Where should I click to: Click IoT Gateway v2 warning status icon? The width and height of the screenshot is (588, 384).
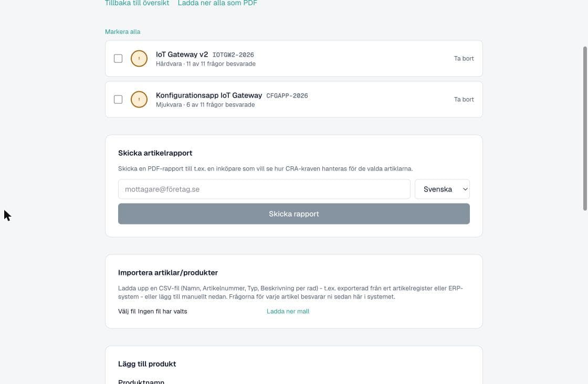[x=139, y=58]
